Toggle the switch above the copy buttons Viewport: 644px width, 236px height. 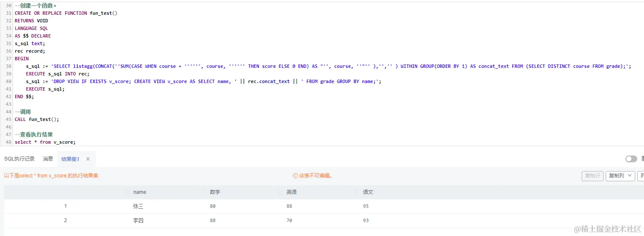pyautogui.click(x=631, y=159)
